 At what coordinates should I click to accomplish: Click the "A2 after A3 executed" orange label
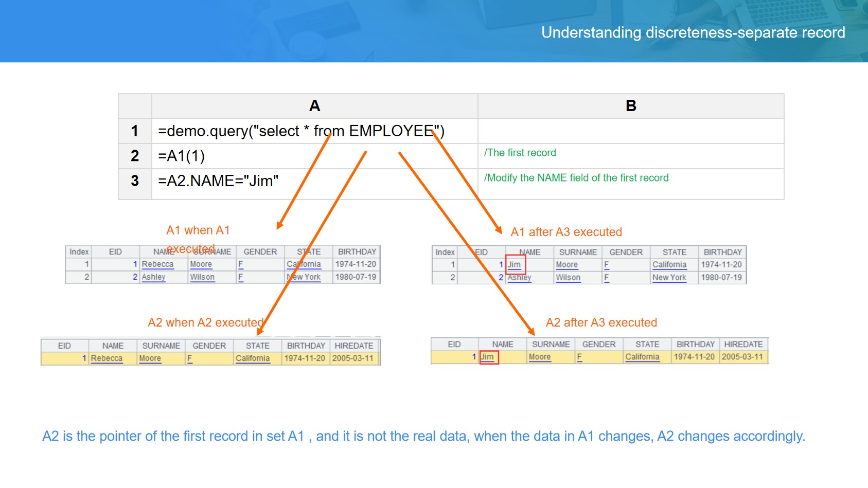point(601,322)
